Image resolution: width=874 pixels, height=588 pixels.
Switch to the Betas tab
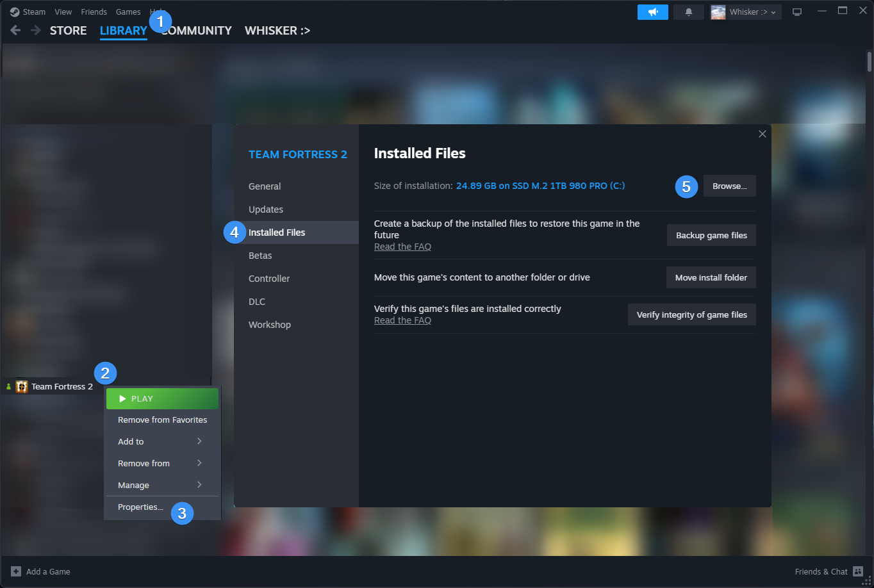click(260, 255)
